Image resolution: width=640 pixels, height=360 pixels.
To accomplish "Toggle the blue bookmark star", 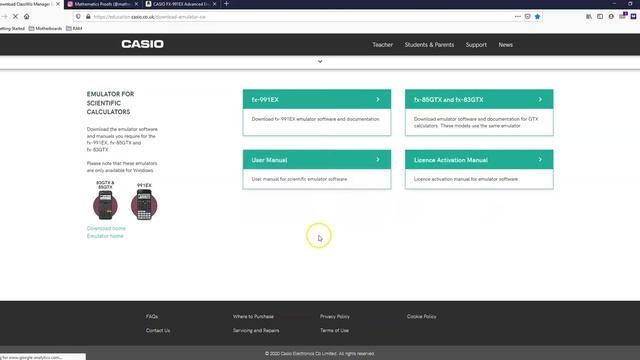I will [x=538, y=17].
